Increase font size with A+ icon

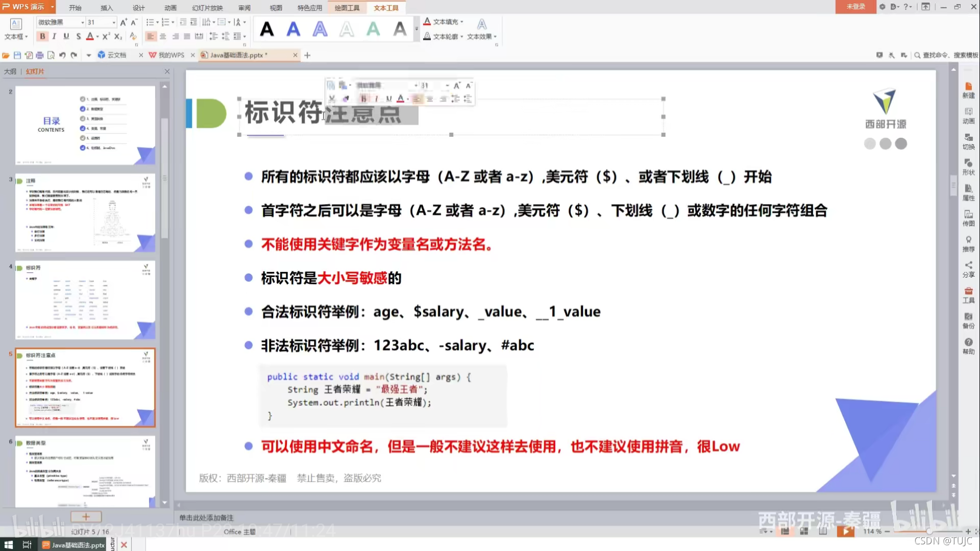[123, 22]
